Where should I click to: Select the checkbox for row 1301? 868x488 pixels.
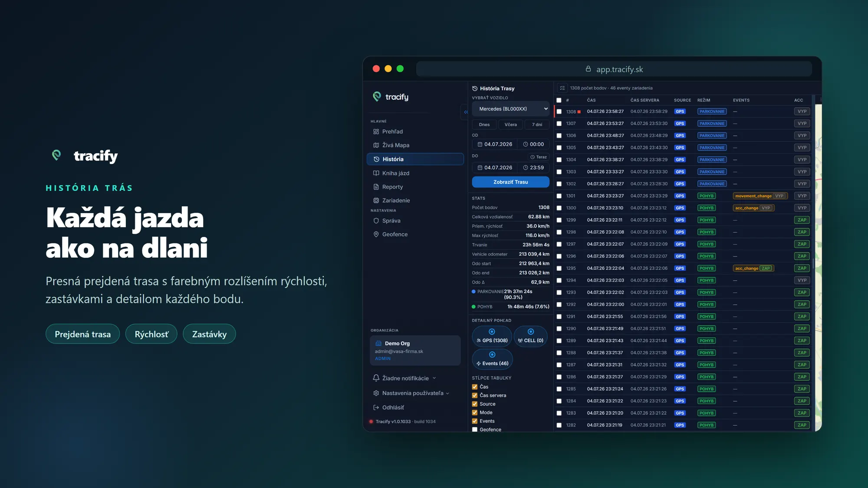(559, 196)
